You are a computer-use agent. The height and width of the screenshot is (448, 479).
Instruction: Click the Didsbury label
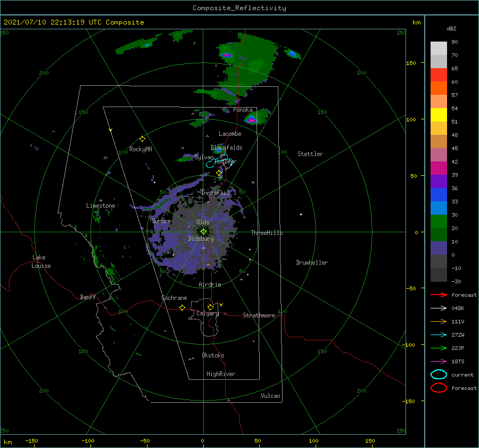pos(201,239)
